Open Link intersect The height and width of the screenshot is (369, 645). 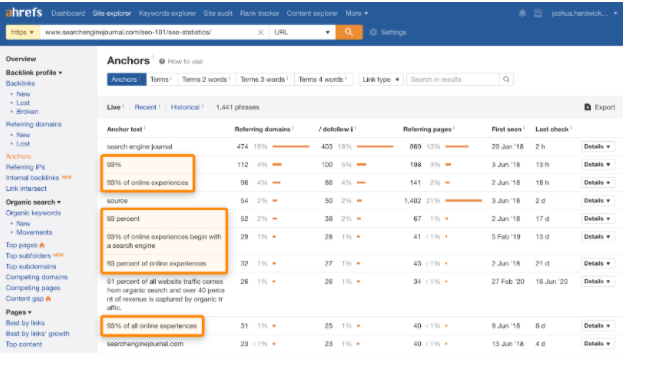click(x=26, y=188)
